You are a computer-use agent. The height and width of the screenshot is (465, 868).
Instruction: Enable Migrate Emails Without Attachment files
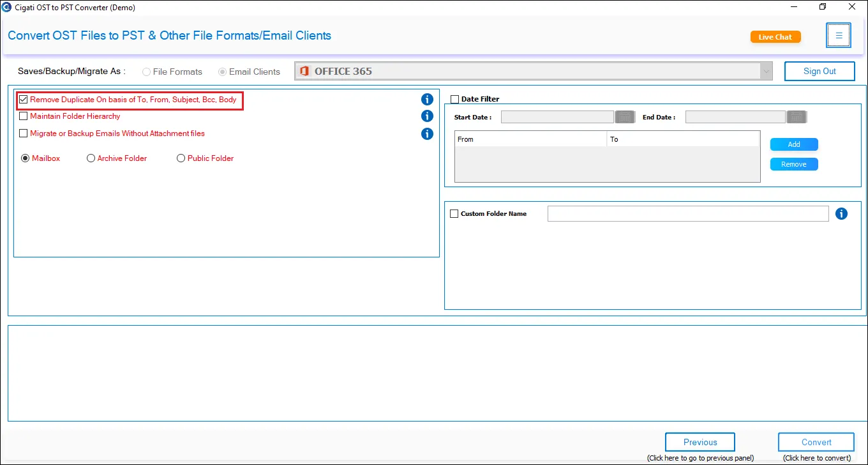pyautogui.click(x=24, y=133)
